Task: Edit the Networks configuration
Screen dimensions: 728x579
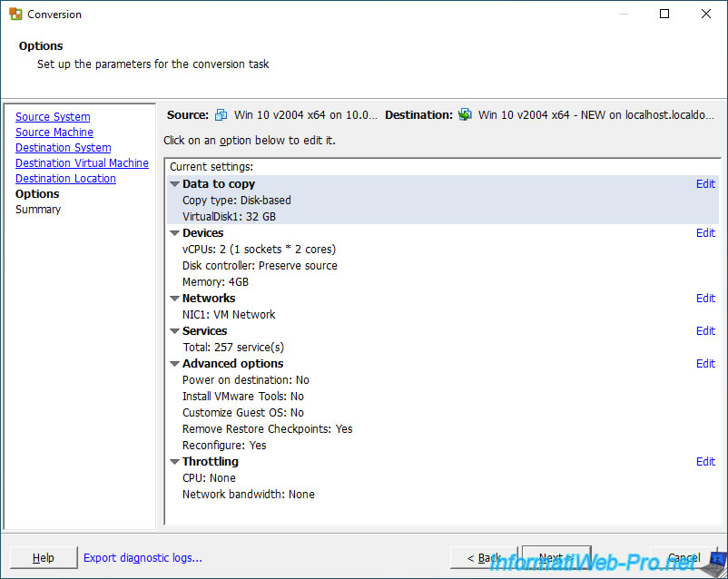Action: [x=705, y=299]
